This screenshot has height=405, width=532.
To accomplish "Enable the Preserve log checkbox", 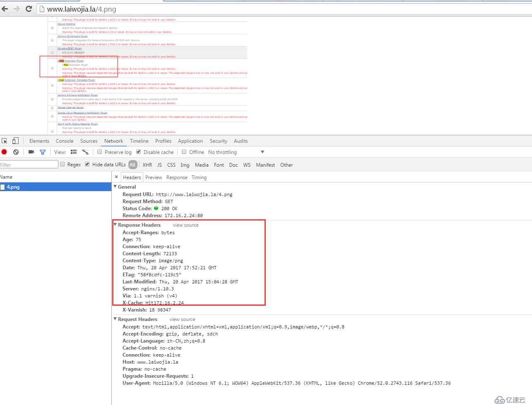I will coord(99,152).
